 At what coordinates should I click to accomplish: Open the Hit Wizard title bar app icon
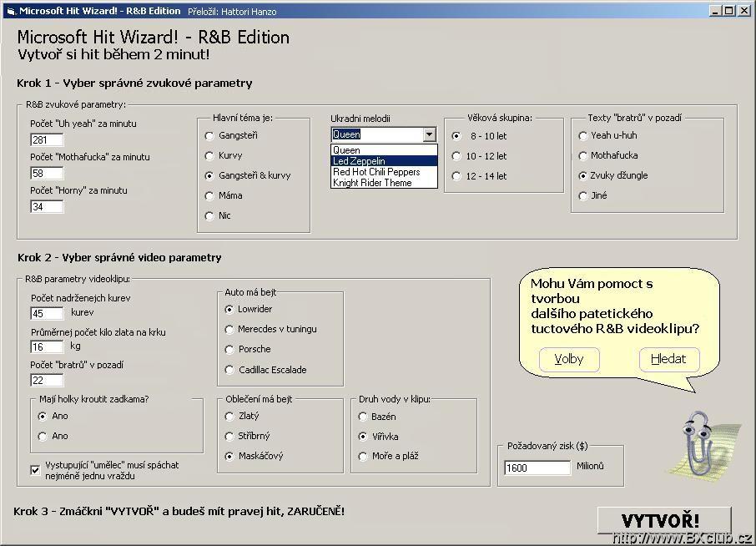[x=11, y=11]
